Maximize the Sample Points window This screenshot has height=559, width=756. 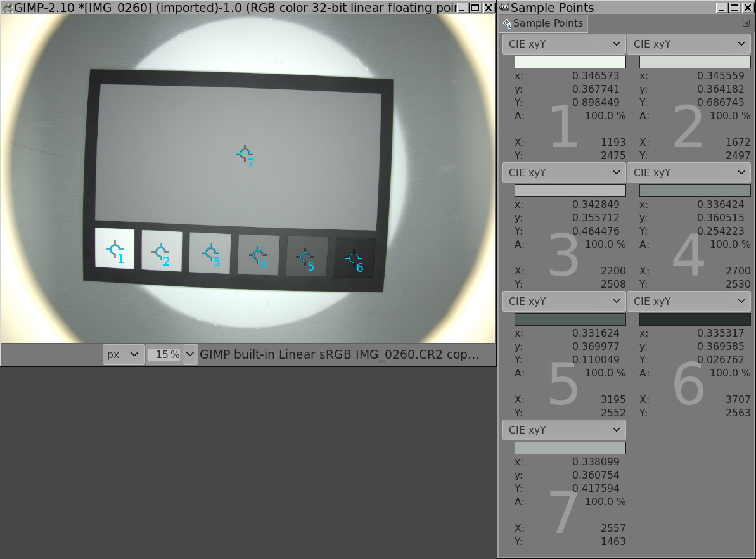734,8
